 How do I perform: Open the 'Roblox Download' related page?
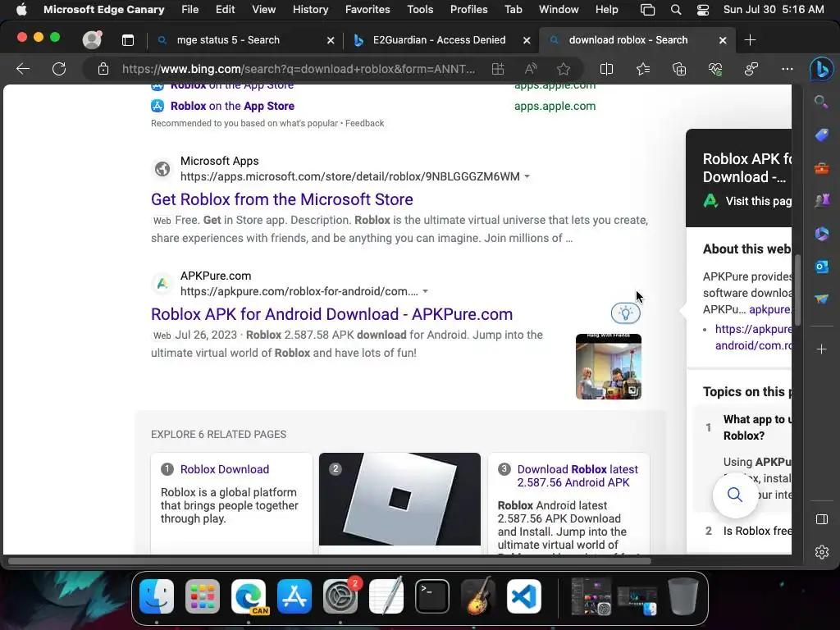[225, 469]
